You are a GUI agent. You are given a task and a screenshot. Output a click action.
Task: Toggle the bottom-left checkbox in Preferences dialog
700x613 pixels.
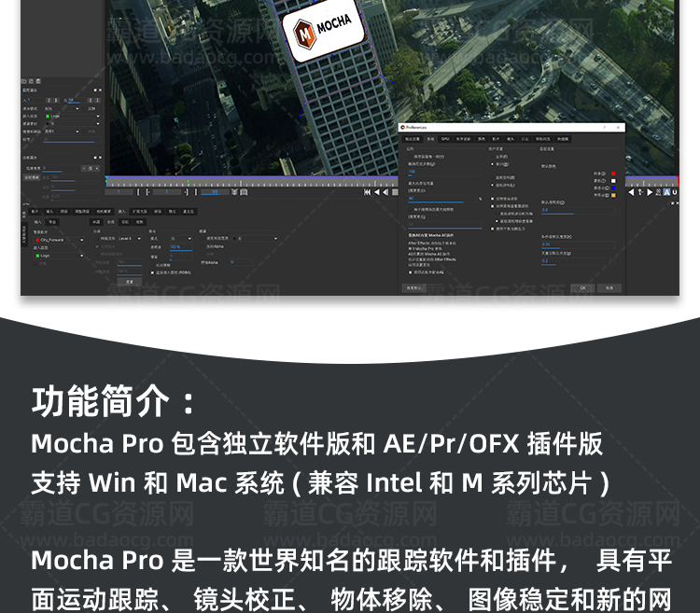click(411, 272)
